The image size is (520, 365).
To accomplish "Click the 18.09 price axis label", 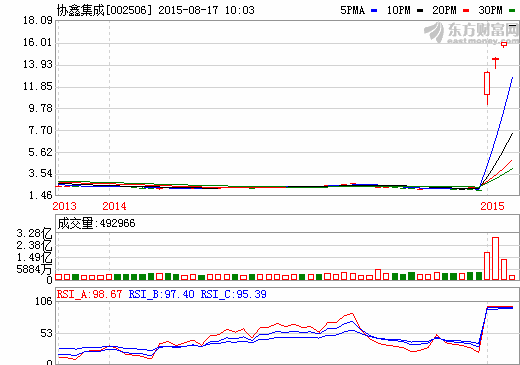I will [x=38, y=21].
